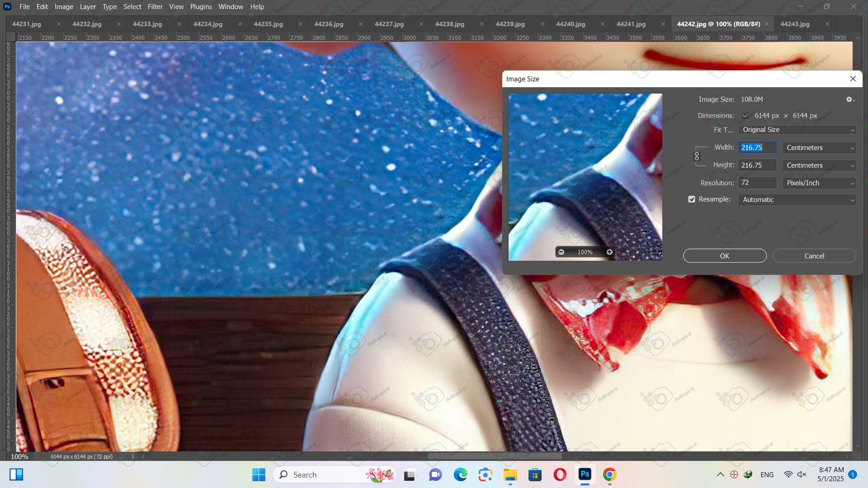Toggle the constrain proportions chain link
The image size is (868, 488).
coord(697,156)
